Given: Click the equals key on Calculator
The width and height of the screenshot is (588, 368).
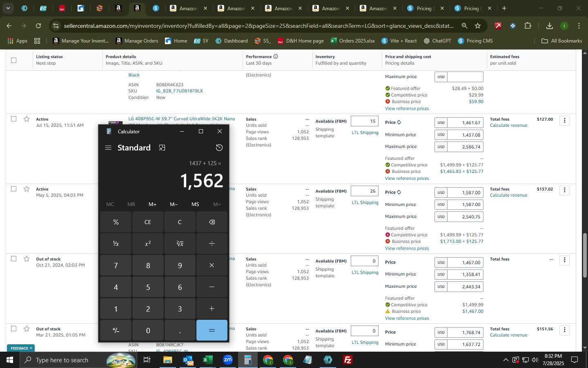Looking at the screenshot, I should [x=212, y=330].
